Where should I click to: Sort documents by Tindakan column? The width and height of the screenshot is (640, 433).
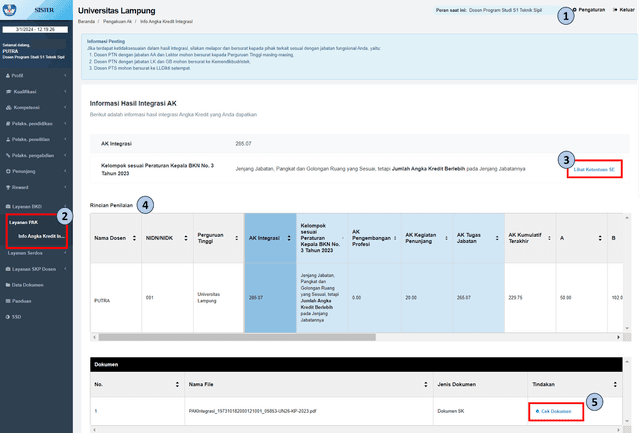tap(615, 384)
